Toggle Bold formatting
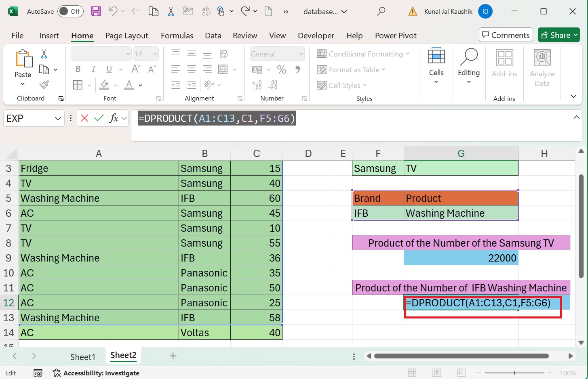This screenshot has height=379, width=588. (78, 69)
